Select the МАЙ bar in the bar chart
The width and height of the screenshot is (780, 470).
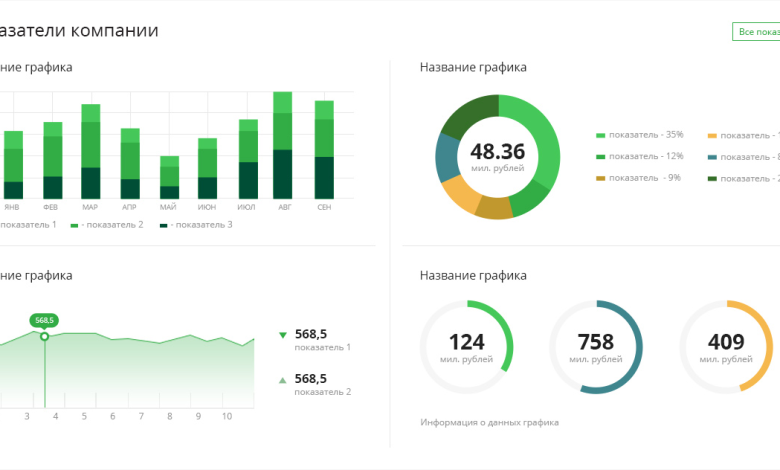pyautogui.click(x=169, y=177)
